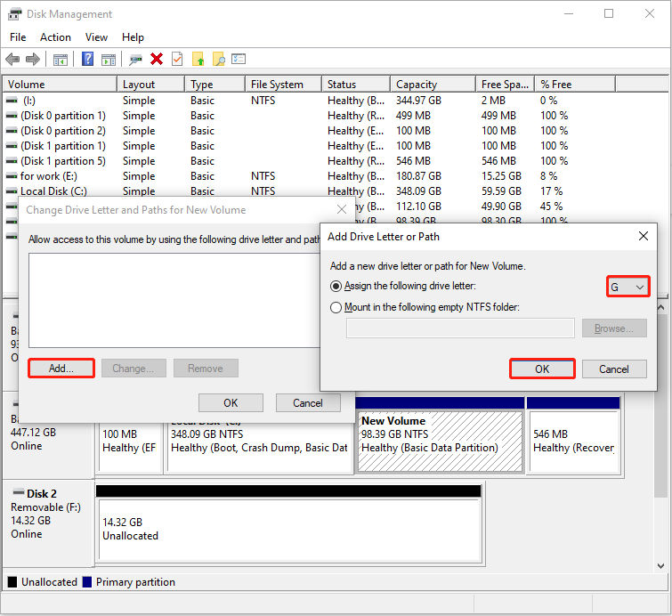Click the folder with green up arrow icon
The height and width of the screenshot is (616, 672).
click(x=198, y=59)
